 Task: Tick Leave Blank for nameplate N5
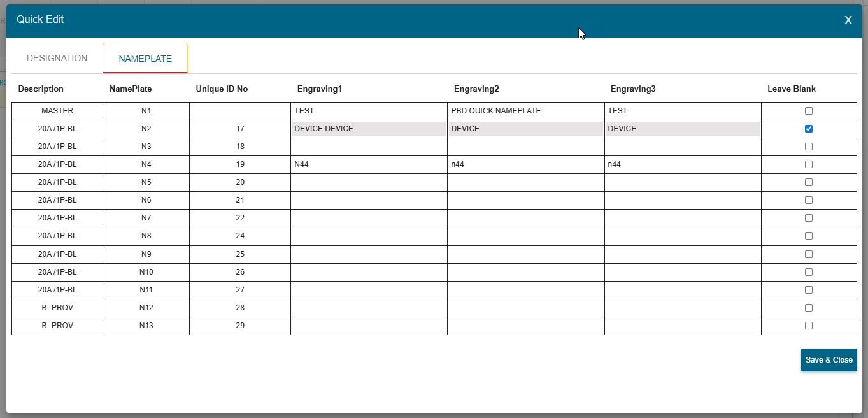pos(809,182)
